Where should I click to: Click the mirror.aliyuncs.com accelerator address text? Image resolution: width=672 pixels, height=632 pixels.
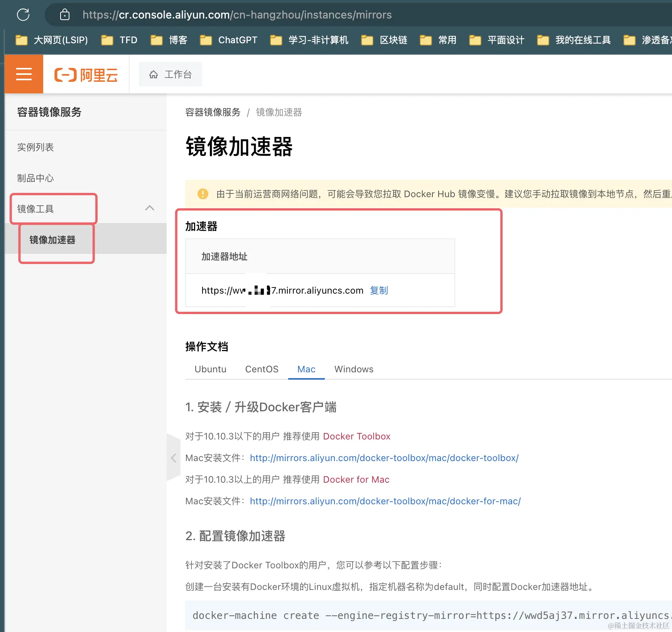click(282, 290)
